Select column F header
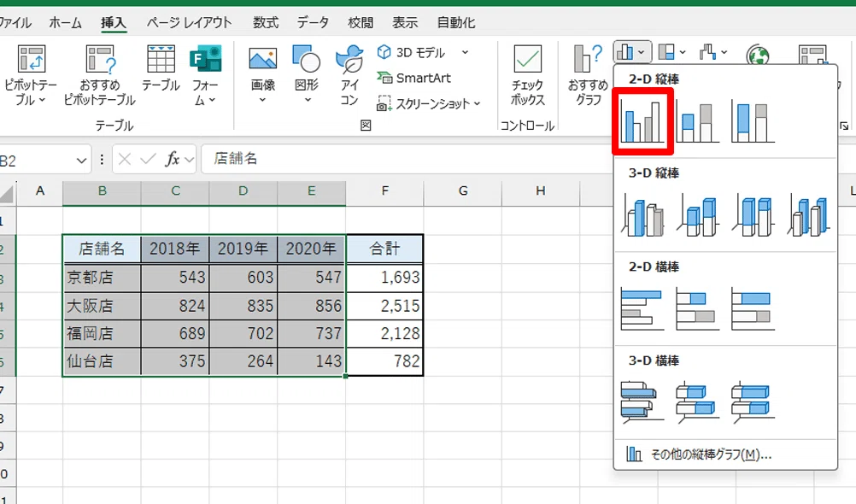 point(385,191)
